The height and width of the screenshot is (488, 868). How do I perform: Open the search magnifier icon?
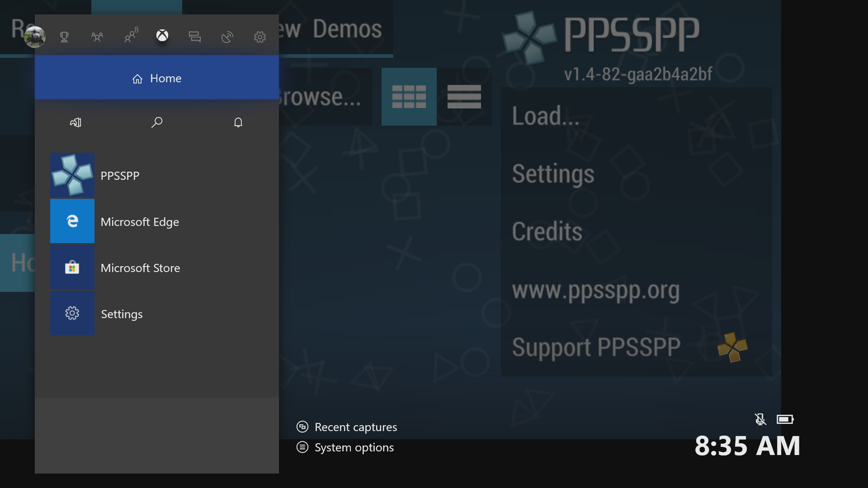click(x=157, y=122)
